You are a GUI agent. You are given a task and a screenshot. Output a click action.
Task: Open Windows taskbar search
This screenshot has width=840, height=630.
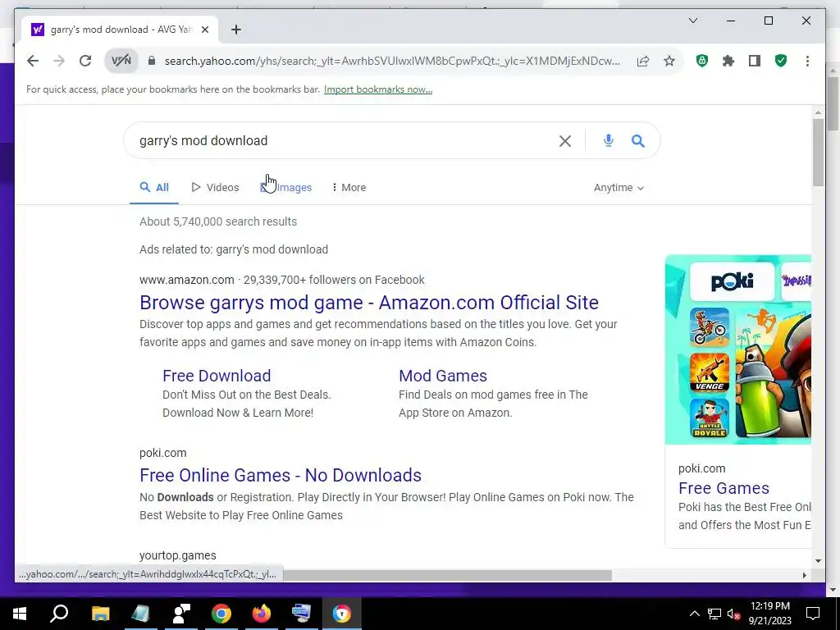tap(59, 614)
